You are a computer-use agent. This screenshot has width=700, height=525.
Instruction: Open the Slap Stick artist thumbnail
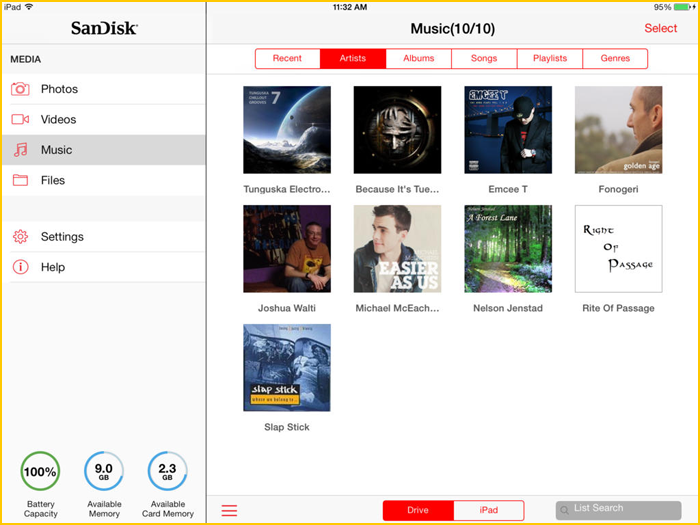(x=287, y=368)
